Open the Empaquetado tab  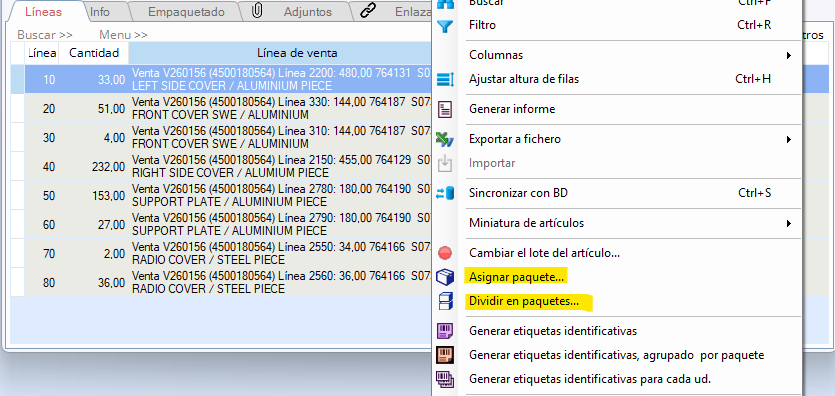pos(186,12)
